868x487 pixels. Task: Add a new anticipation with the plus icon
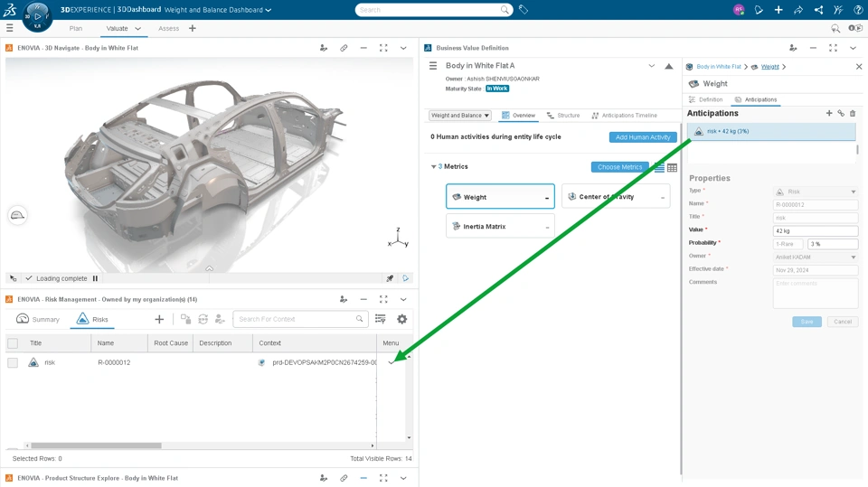[829, 113]
